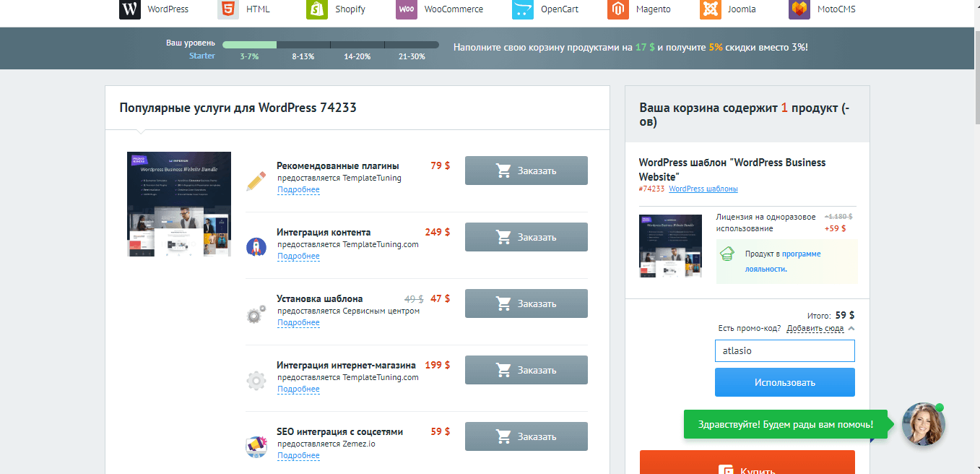Open the live chat agent avatar
This screenshot has width=980, height=474.
(923, 424)
